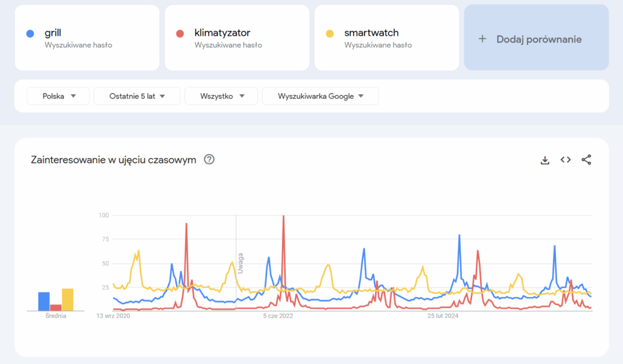This screenshot has width=623, height=364.
Task: Open the Ostatnie 5 lat time range dropdown
Action: point(137,96)
